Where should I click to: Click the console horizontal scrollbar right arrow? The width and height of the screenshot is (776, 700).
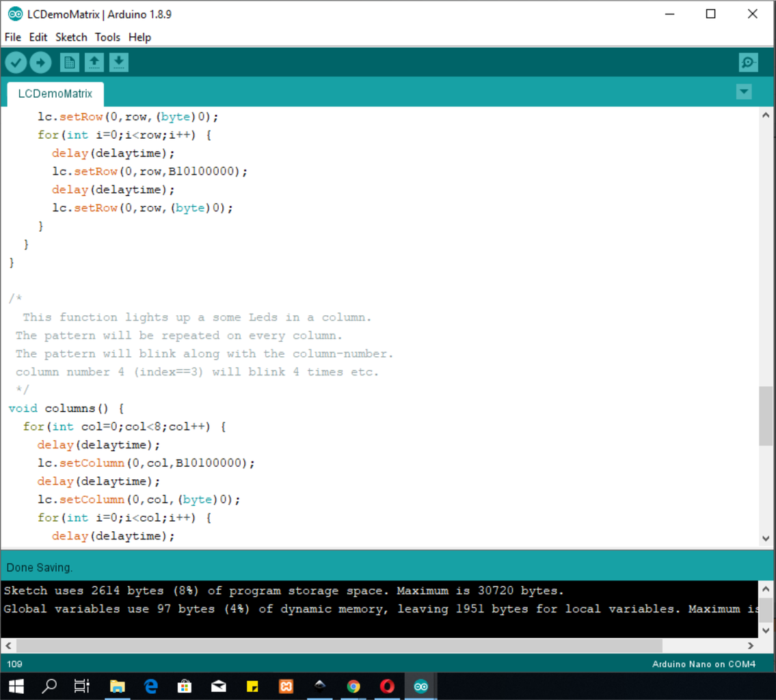[751, 645]
